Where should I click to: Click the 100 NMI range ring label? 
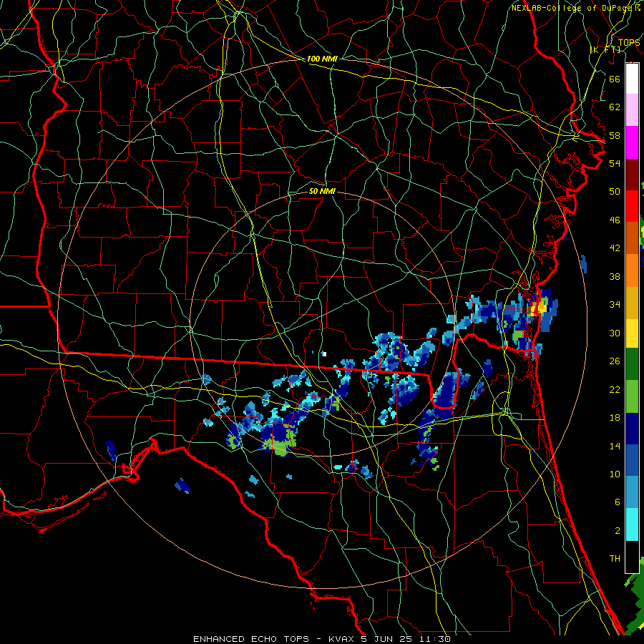(x=322, y=59)
